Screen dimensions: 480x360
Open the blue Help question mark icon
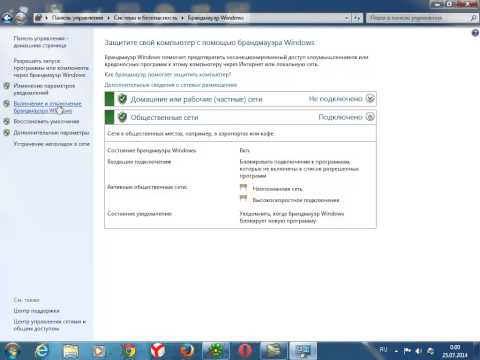point(475,33)
